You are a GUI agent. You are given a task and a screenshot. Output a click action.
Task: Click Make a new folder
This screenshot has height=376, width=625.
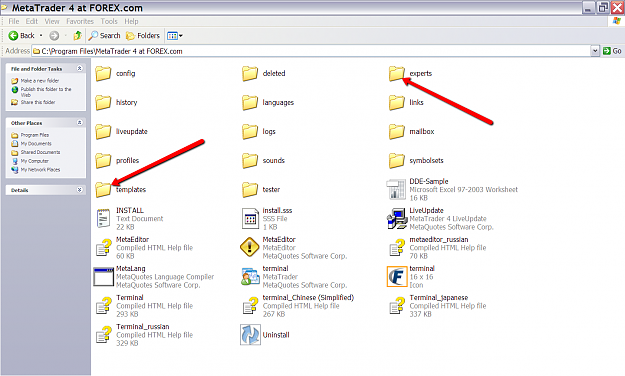(x=35, y=81)
